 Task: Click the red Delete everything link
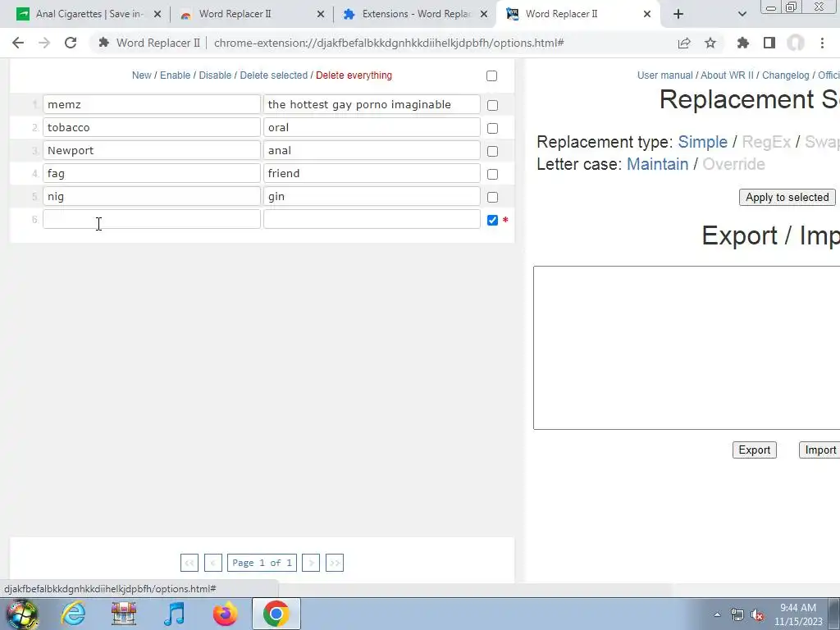(354, 75)
